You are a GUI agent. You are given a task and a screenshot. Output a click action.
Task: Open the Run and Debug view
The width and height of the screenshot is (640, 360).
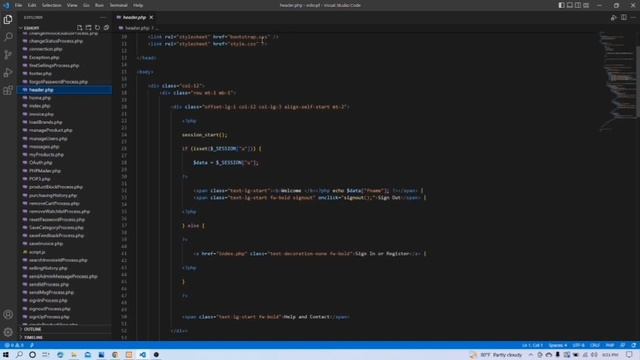(8, 73)
